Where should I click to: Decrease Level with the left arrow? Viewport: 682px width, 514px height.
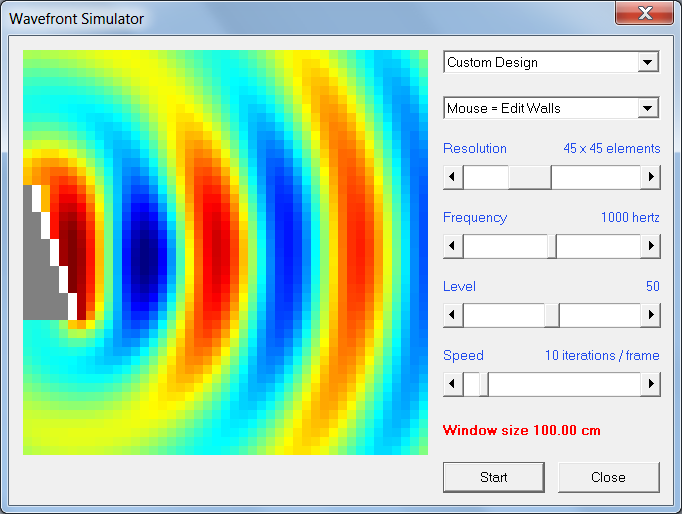(453, 315)
